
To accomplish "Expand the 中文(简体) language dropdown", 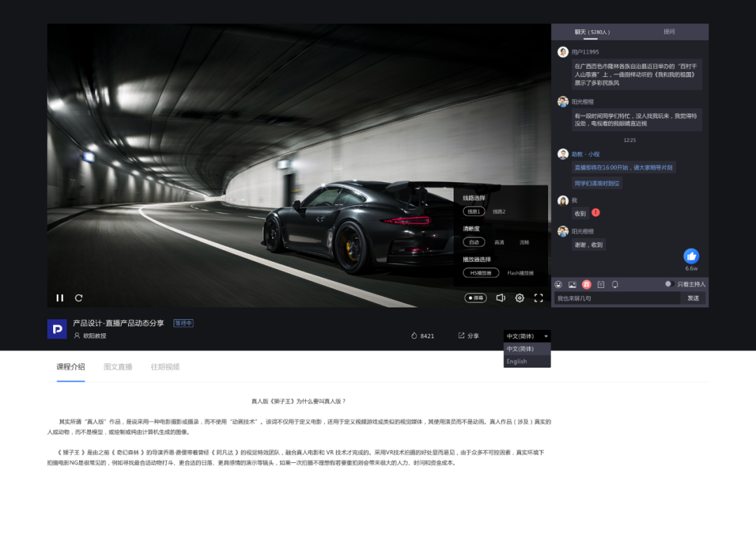I will [x=527, y=336].
